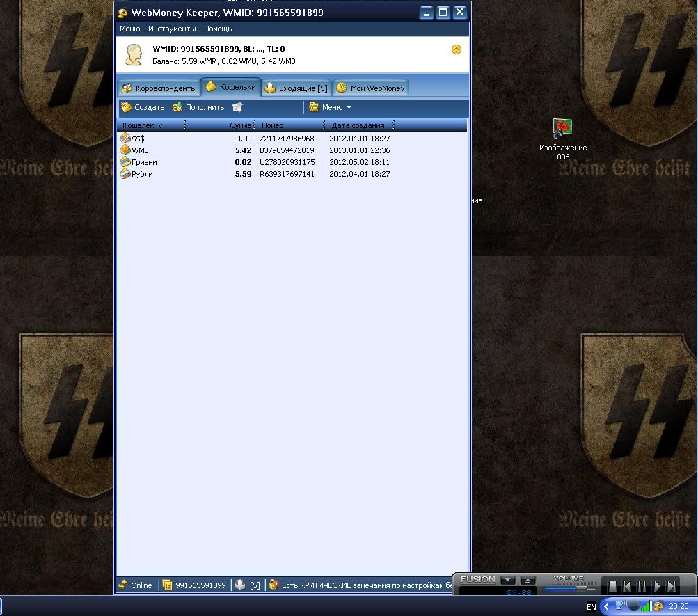698x616 pixels.
Task: Click the 0.02 amount of the Гривни wallet
Action: pos(243,162)
